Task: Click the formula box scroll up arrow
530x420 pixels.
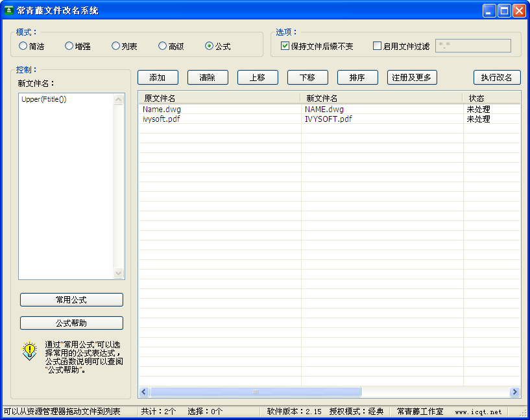Action: coord(118,99)
